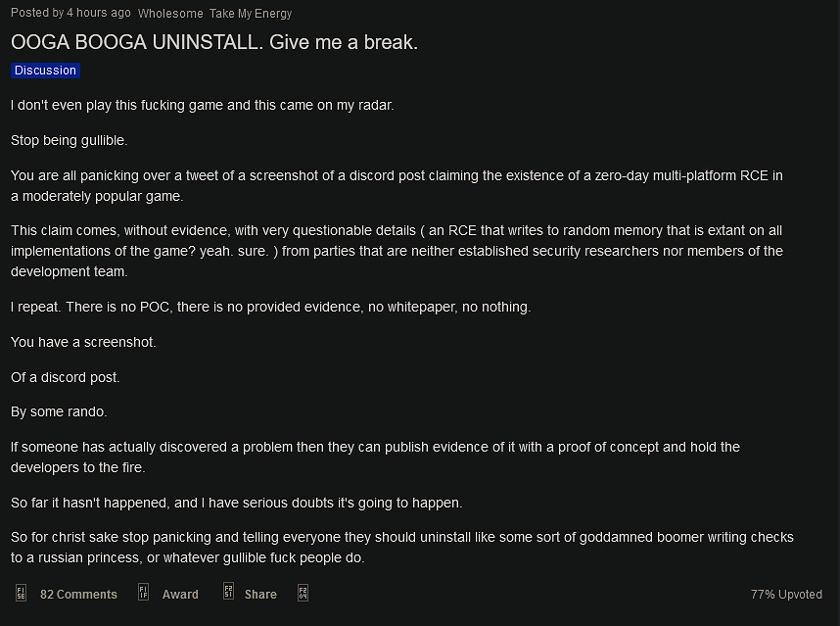Click the Of a discord post line

(x=65, y=377)
